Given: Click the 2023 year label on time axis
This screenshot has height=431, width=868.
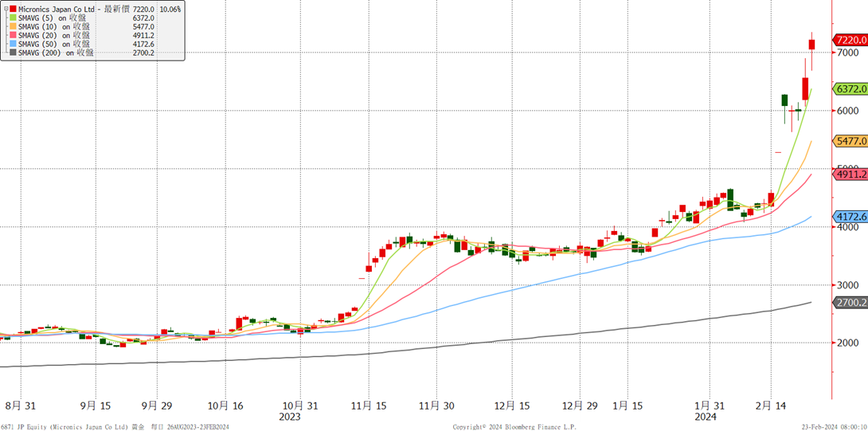Looking at the screenshot, I should [x=290, y=416].
